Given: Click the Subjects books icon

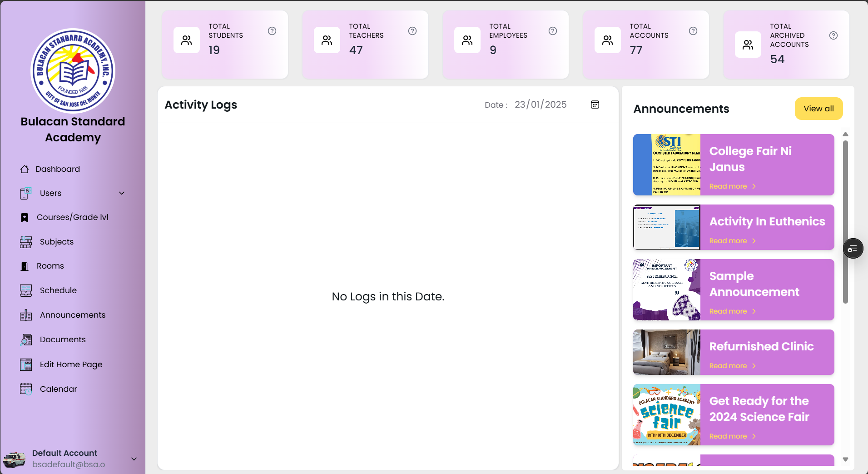Looking at the screenshot, I should pyautogui.click(x=26, y=242).
